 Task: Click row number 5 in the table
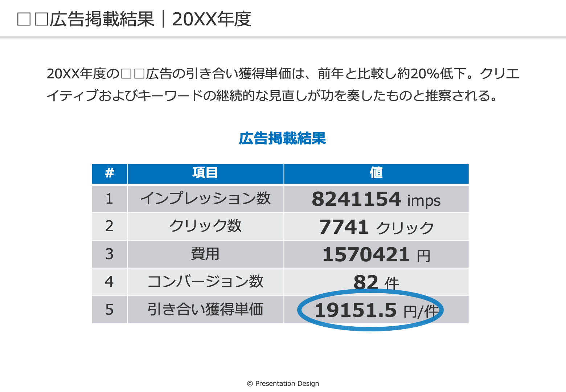(110, 310)
